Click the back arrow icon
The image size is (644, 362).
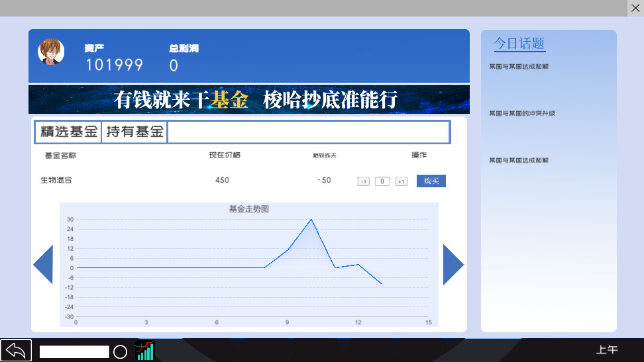click(x=16, y=350)
